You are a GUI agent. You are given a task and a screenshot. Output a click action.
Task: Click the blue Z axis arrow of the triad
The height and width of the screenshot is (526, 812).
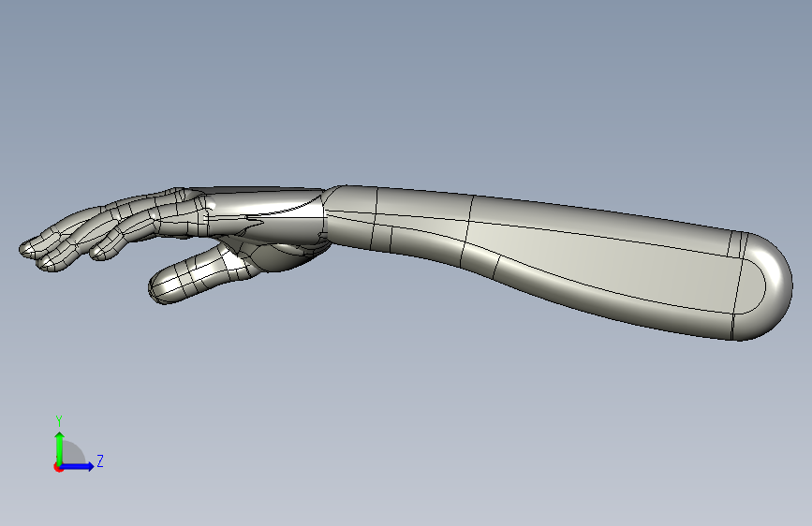point(78,466)
